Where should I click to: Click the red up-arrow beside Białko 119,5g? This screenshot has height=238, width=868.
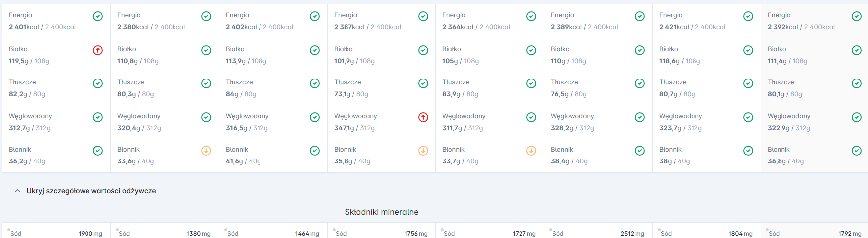98,50
